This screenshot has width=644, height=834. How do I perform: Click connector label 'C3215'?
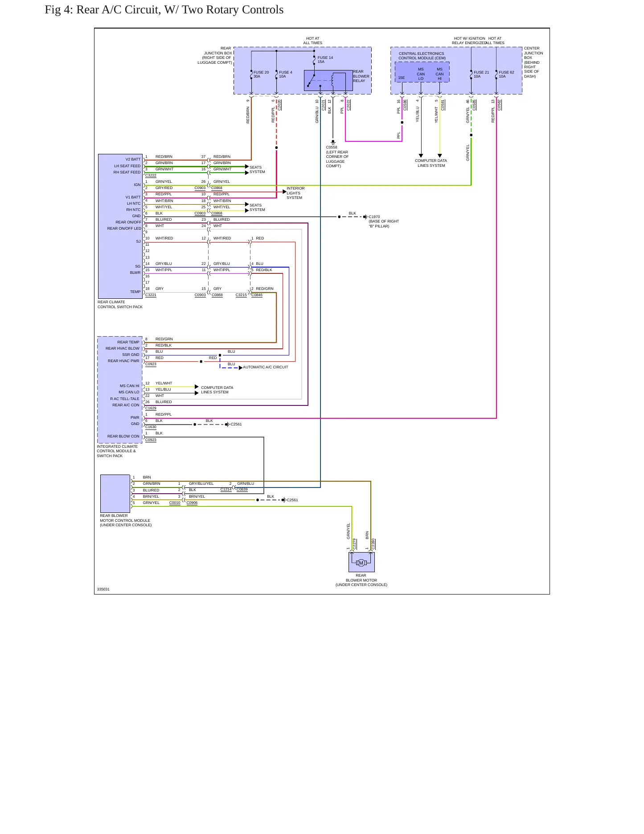241,295
